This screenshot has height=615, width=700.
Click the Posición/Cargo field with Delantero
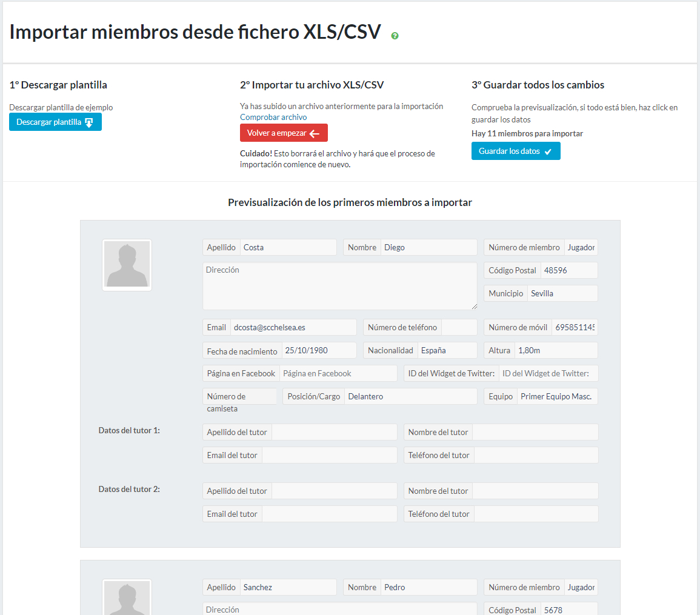coord(410,396)
